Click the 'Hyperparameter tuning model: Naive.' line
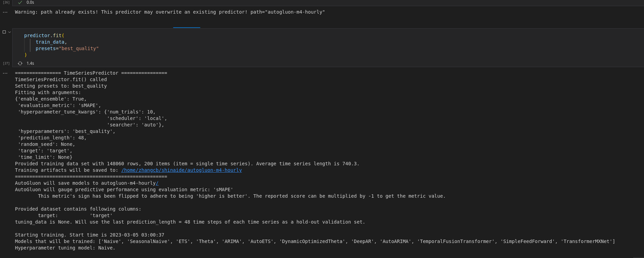 pyautogui.click(x=65, y=248)
